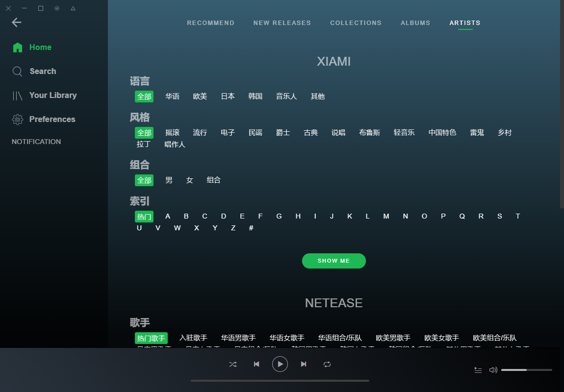Select the ARTISTS tab
The image size is (564, 392).
[x=465, y=23]
